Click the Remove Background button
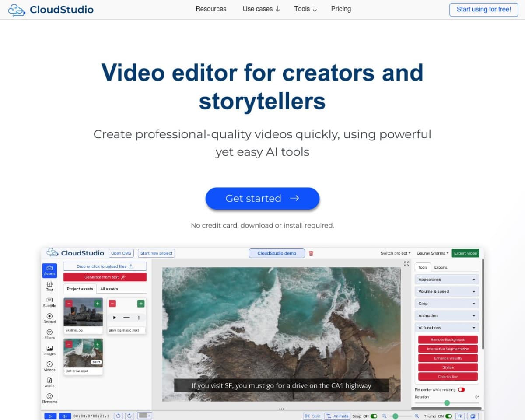This screenshot has width=525, height=420. point(448,340)
